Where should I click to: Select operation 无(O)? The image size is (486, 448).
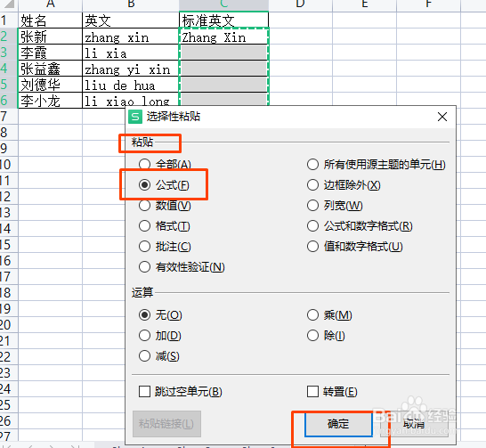pos(160,315)
